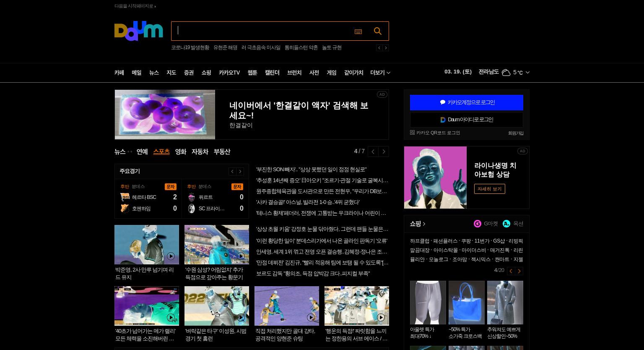Play the 40초가 넘어가는 메가 랠리 video

171,317
